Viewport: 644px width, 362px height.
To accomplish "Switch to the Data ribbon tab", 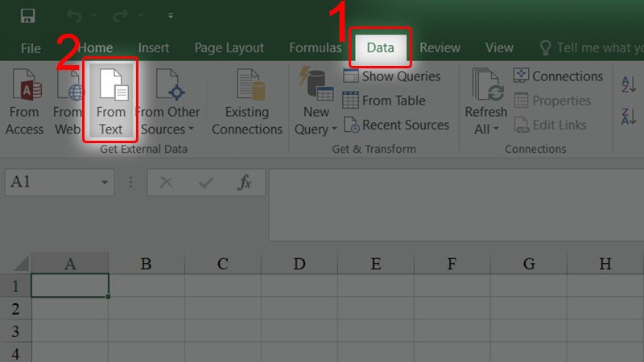I will pyautogui.click(x=380, y=47).
